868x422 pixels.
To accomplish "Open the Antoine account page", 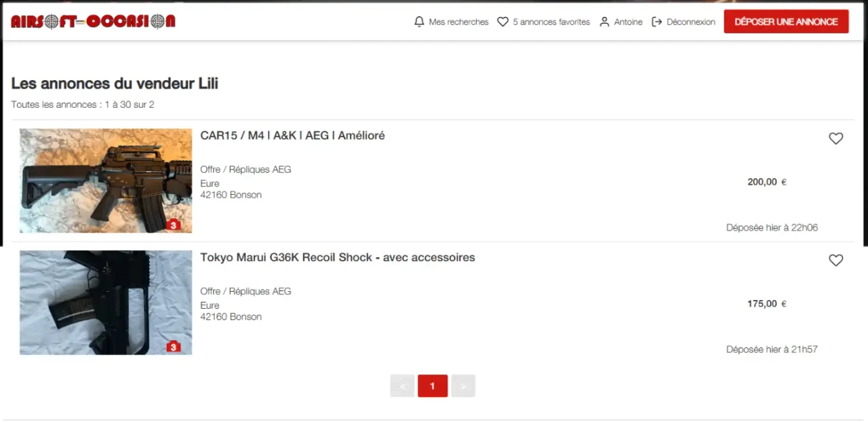I will (x=628, y=22).
